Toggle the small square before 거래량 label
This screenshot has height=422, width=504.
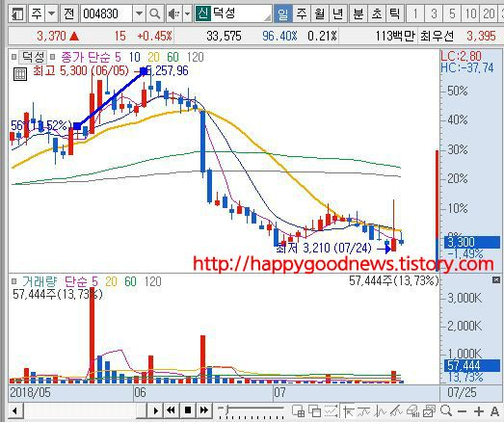13,282
